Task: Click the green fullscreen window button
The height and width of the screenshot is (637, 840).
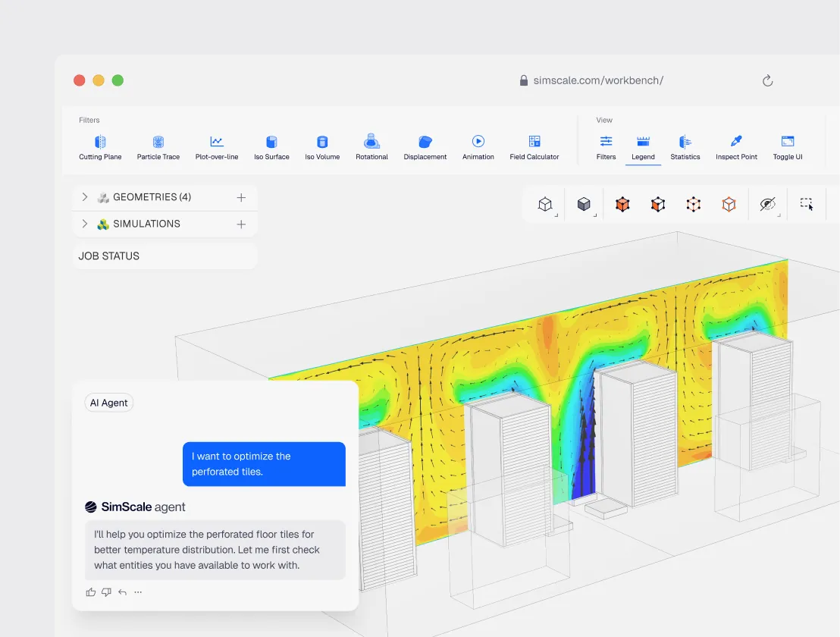Action: point(118,80)
